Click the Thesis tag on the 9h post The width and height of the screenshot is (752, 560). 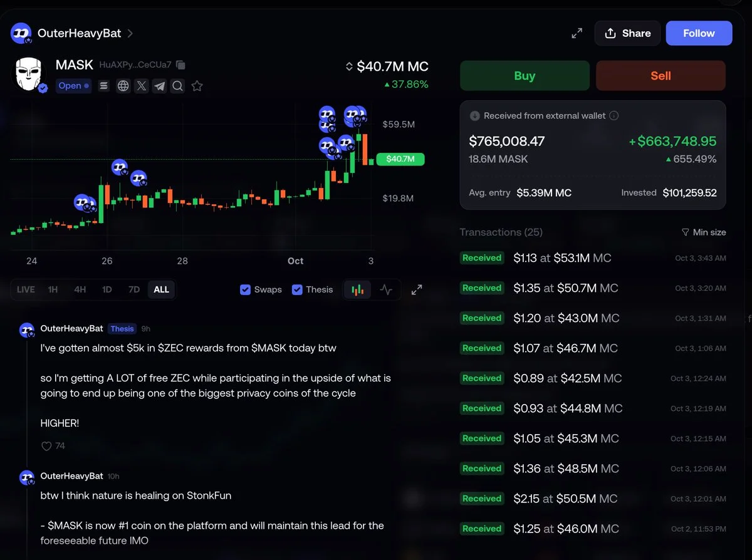point(122,328)
